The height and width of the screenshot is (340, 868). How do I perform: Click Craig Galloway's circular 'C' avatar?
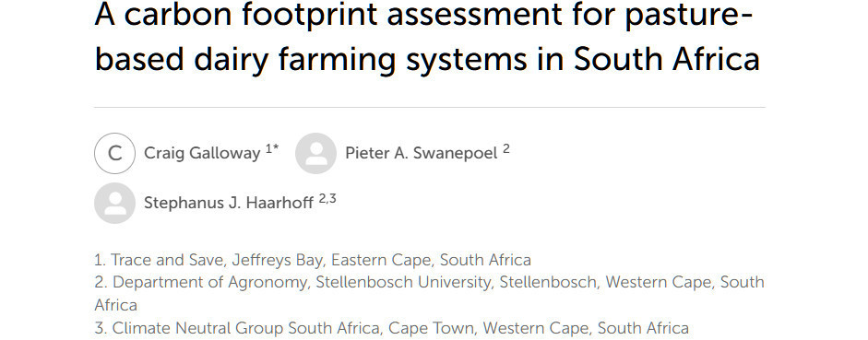click(114, 153)
